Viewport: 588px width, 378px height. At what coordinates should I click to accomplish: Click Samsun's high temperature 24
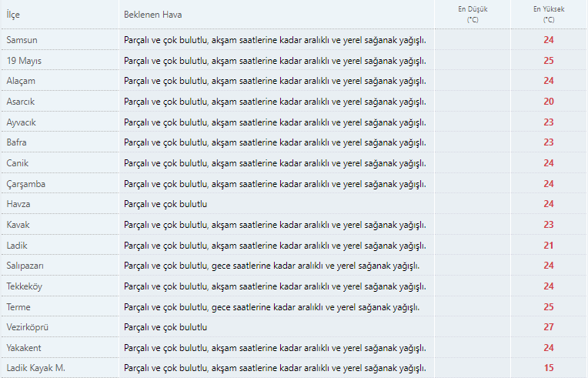click(549, 40)
